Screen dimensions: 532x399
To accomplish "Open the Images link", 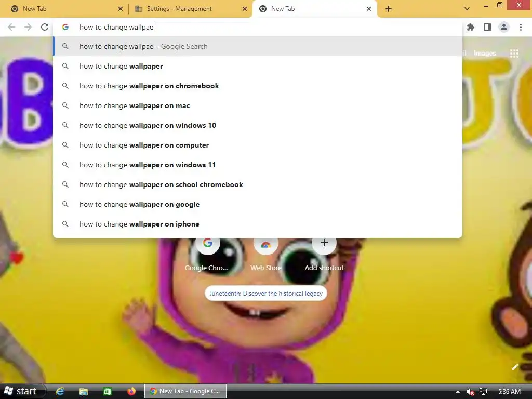I will point(485,54).
